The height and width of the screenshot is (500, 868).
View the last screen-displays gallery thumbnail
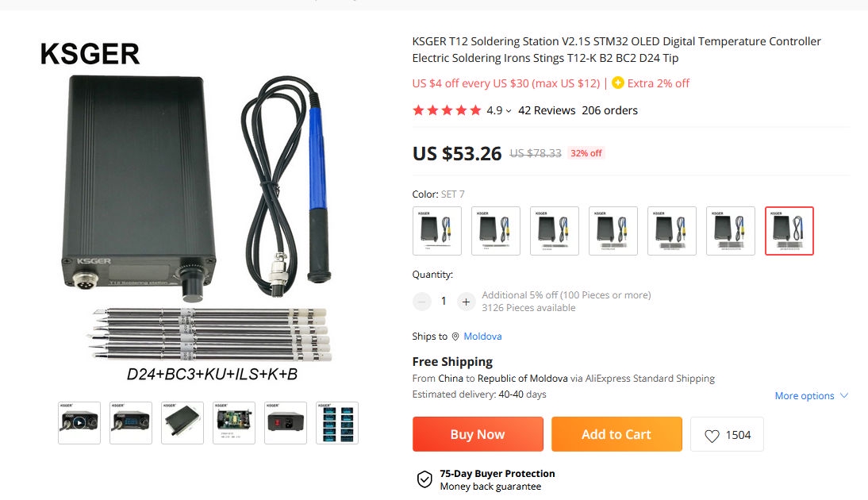[337, 423]
